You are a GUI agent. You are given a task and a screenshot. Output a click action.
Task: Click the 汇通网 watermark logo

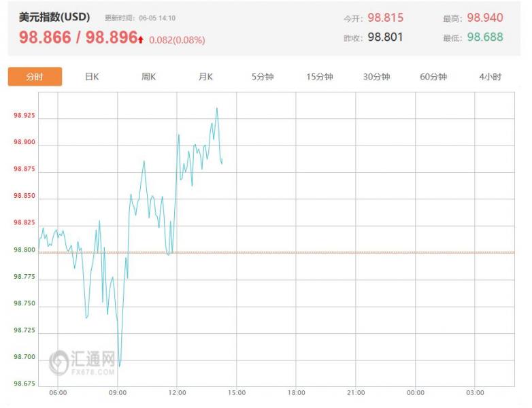click(x=83, y=361)
